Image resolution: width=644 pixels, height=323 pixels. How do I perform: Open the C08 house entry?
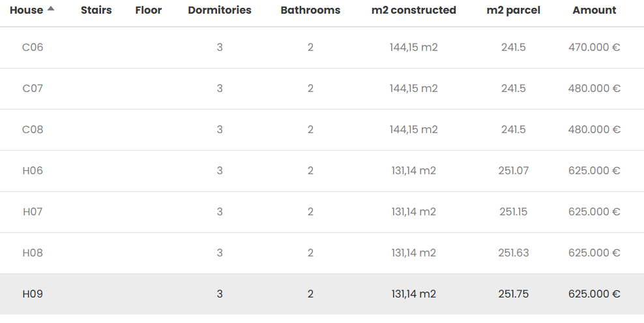(x=33, y=130)
